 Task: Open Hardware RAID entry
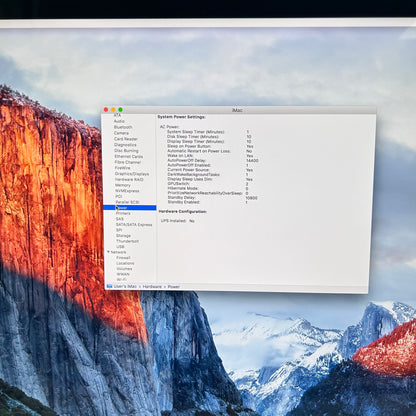(x=129, y=179)
